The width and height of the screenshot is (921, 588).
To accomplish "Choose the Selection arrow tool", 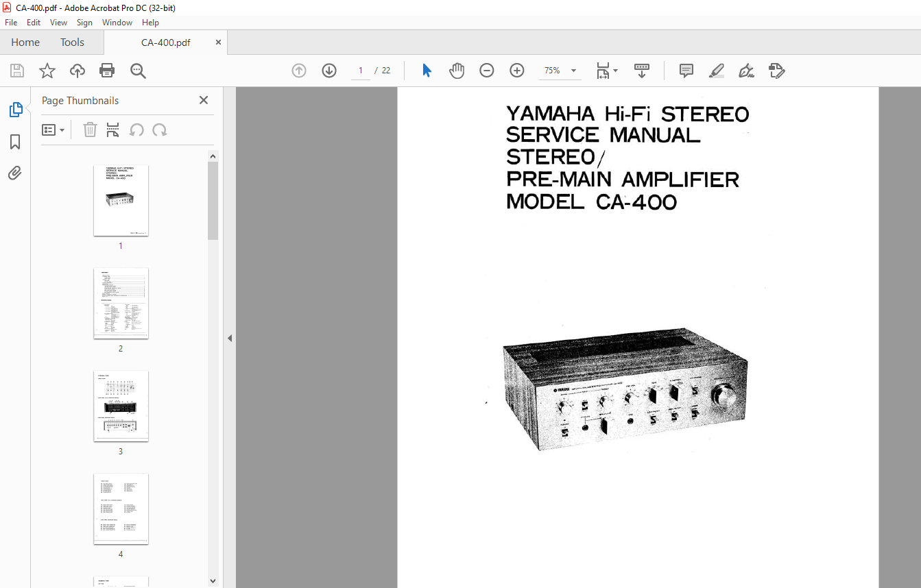I will point(427,71).
